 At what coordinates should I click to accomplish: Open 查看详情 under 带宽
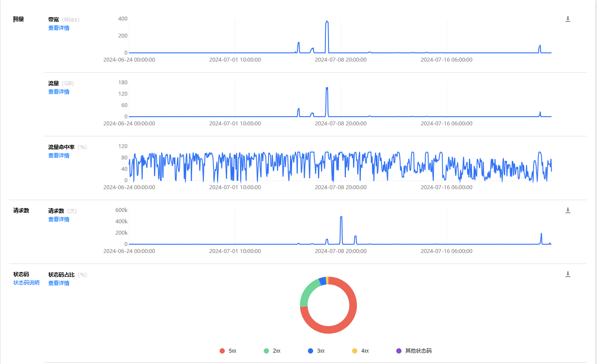pyautogui.click(x=59, y=28)
